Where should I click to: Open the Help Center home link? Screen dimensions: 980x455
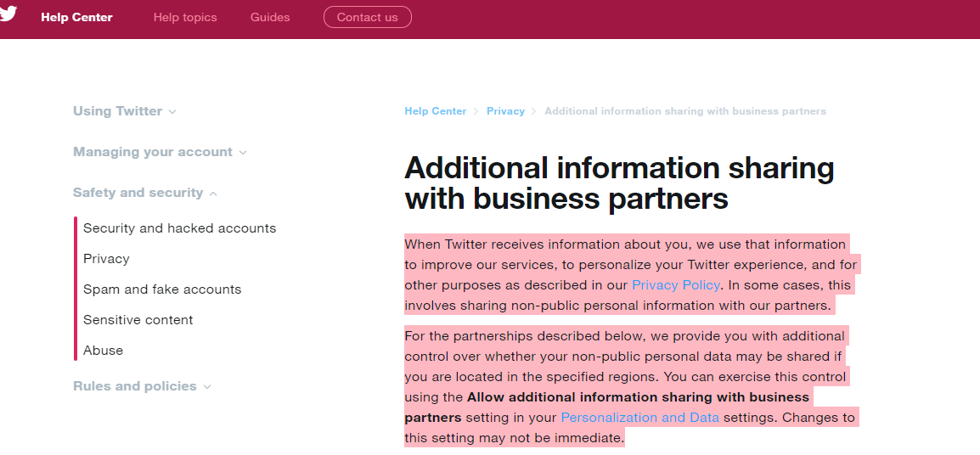77,18
